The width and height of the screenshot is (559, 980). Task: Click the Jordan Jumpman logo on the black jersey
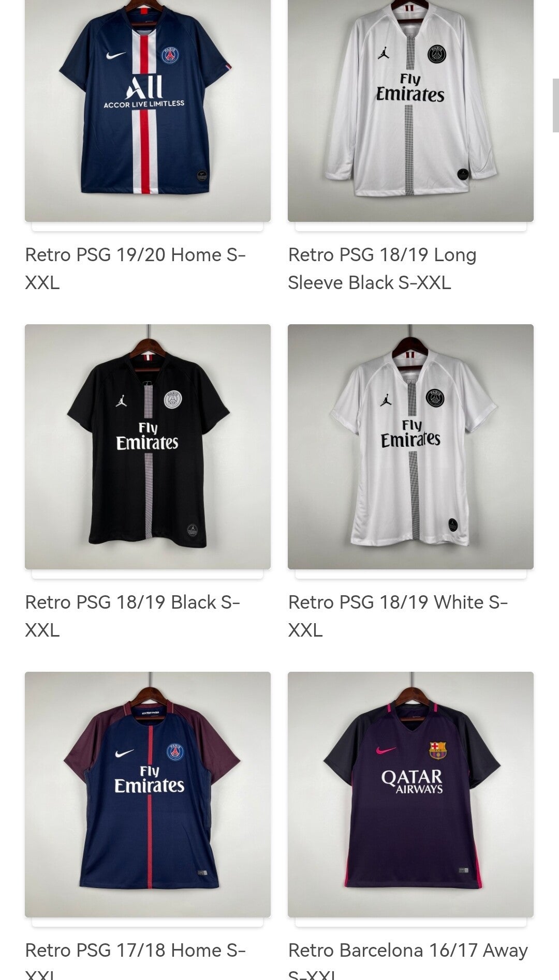click(122, 400)
